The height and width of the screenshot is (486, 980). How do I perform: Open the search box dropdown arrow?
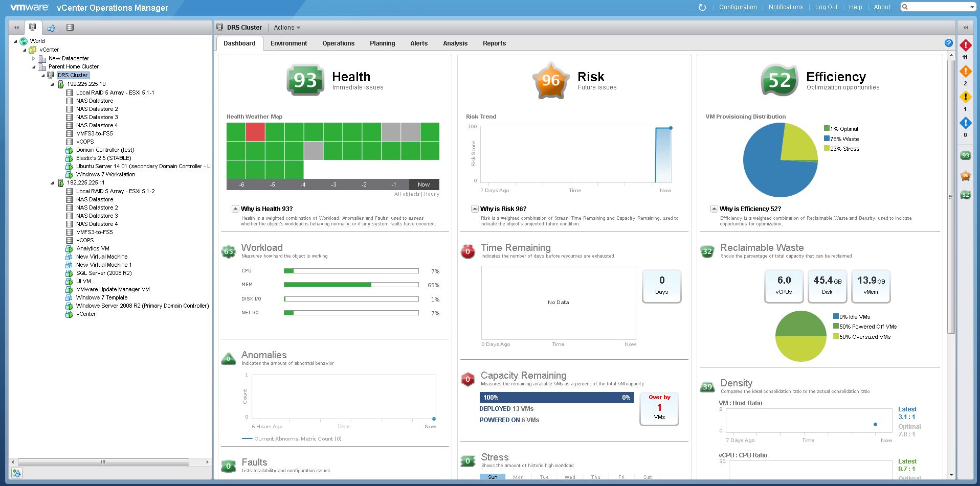pos(972,7)
